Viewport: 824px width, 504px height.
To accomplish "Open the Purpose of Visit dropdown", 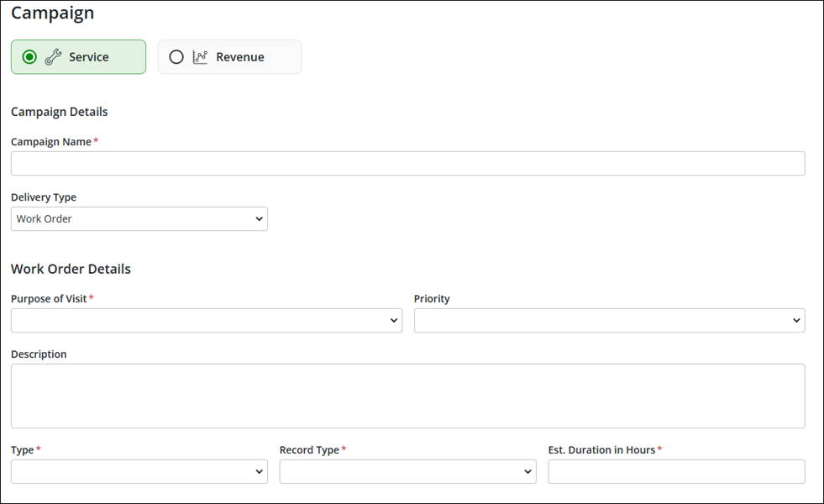I will pyautogui.click(x=207, y=320).
